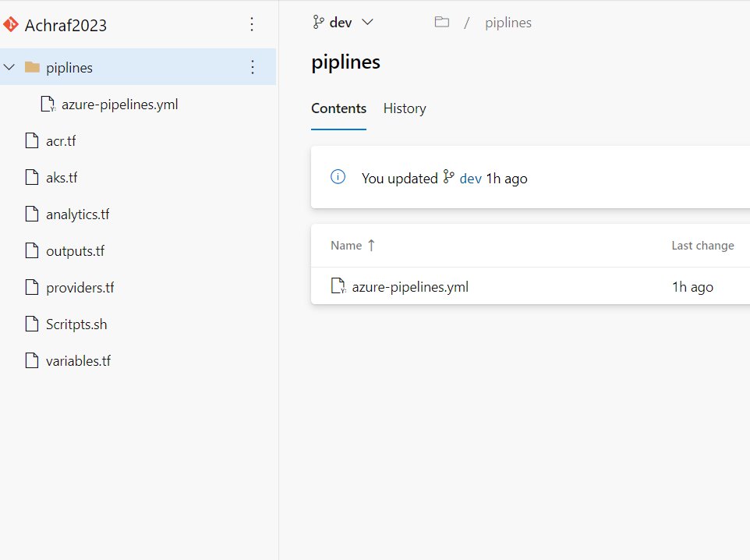Open aks.tf in the file tree

[62, 178]
